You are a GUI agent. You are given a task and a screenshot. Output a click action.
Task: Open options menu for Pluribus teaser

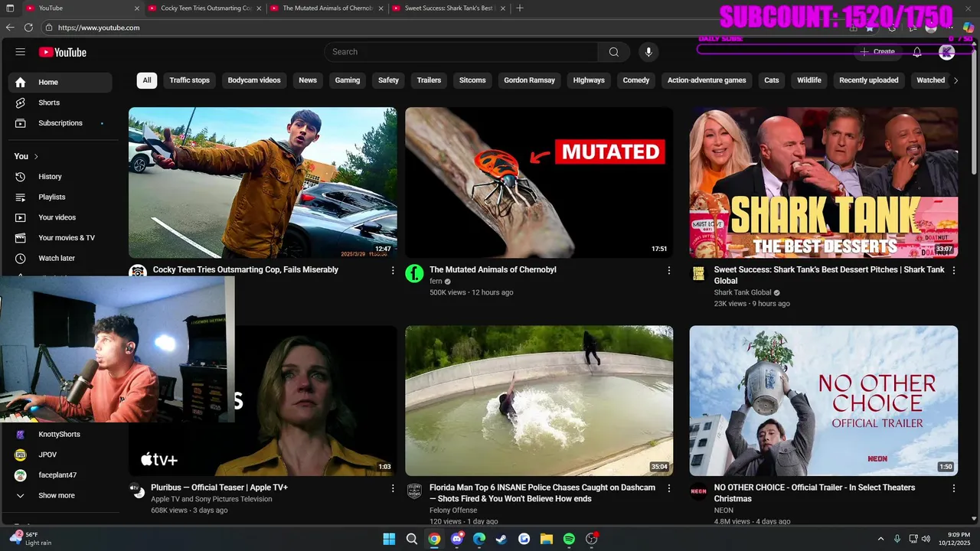(393, 488)
